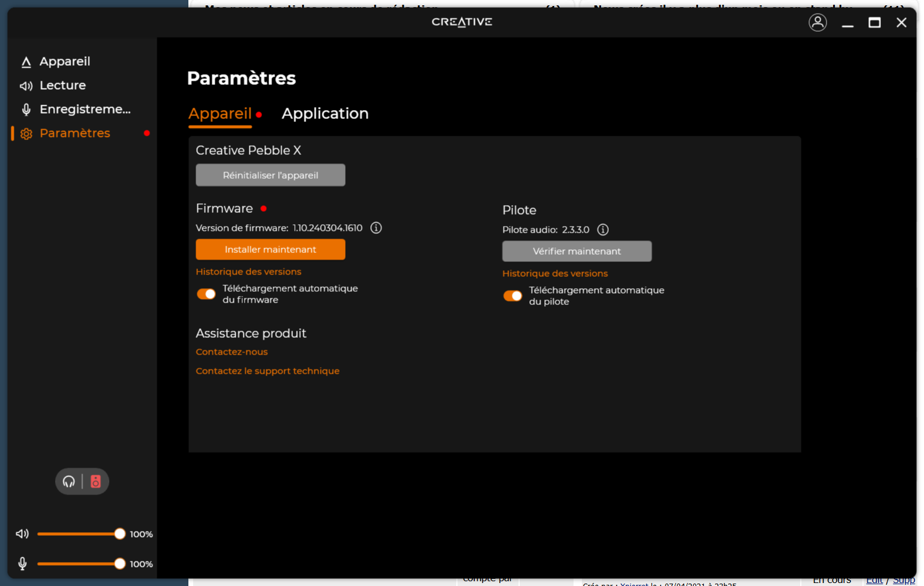924x586 pixels.
Task: Click Edit link in background browser window
Action: tap(874, 581)
